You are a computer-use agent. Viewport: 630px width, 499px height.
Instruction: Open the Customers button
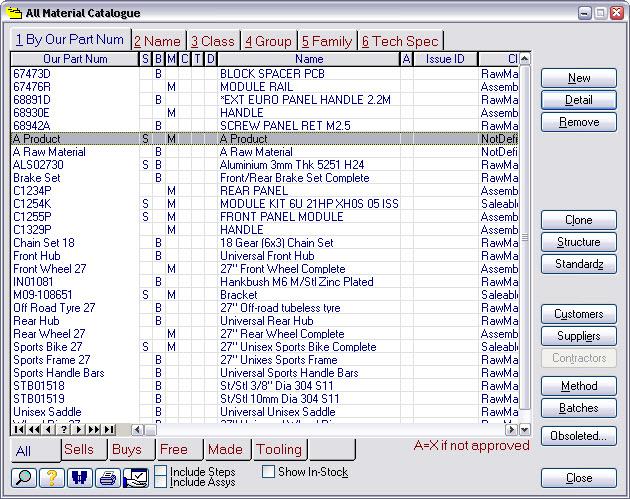coord(579,314)
